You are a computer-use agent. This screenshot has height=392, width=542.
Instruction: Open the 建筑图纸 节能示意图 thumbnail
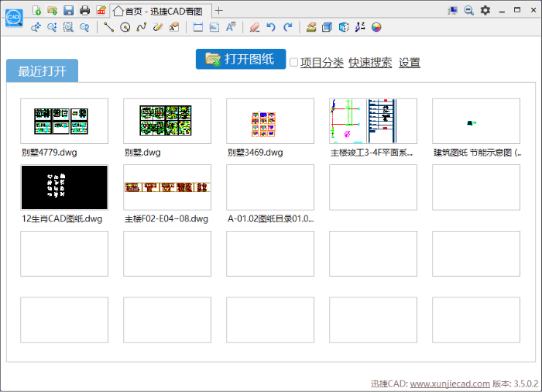[476, 121]
